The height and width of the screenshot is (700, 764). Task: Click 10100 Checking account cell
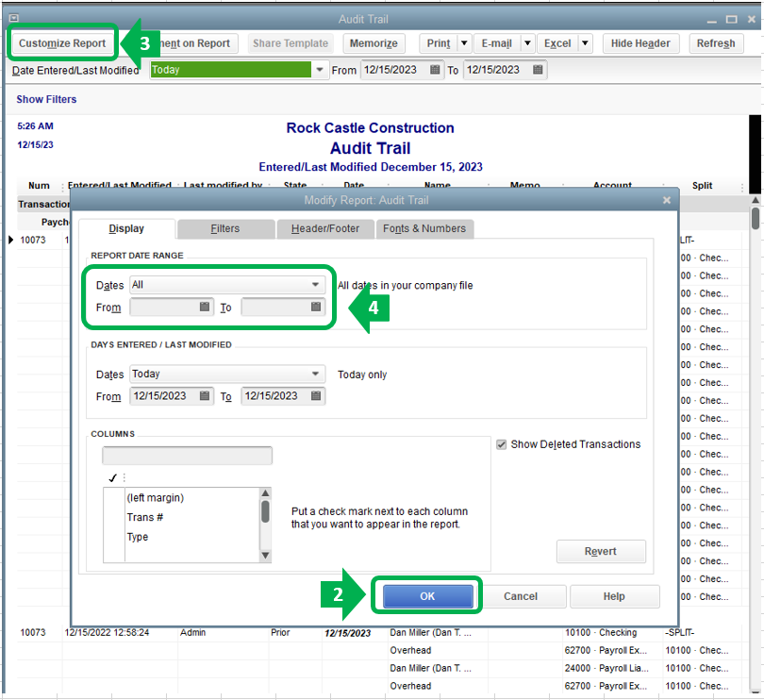[x=601, y=633]
